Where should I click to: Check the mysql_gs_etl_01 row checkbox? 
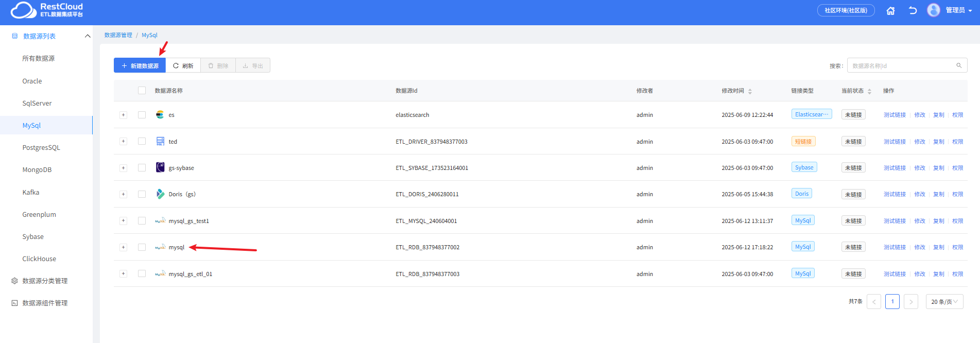142,273
